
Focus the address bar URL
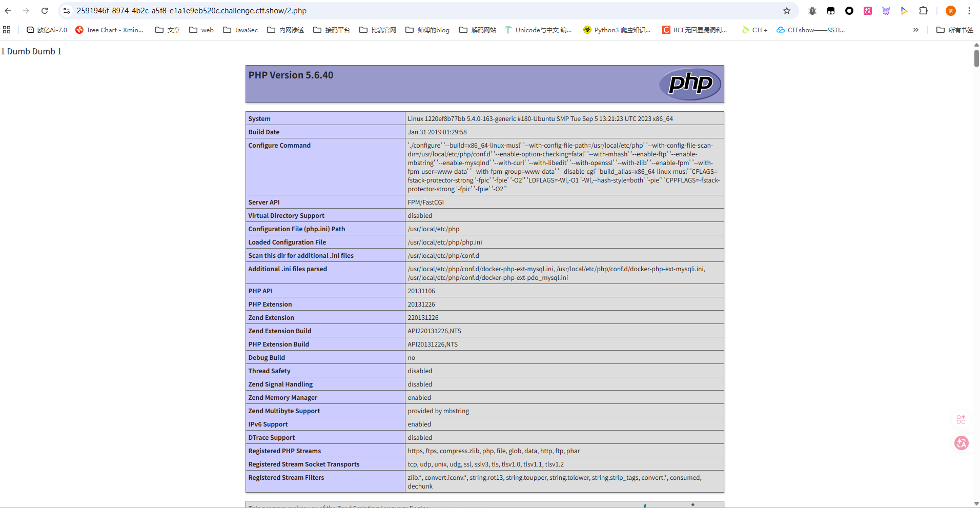pos(192,11)
